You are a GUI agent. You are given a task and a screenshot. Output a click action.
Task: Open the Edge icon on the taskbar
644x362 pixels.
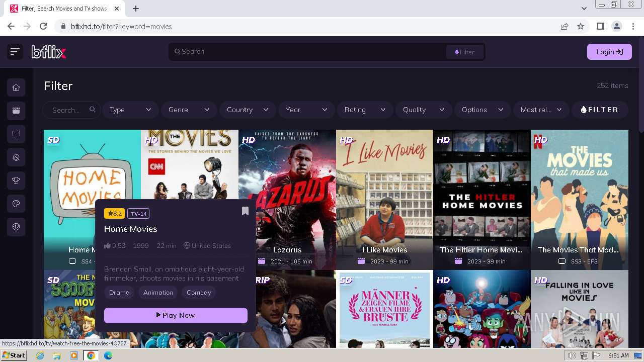click(x=108, y=355)
